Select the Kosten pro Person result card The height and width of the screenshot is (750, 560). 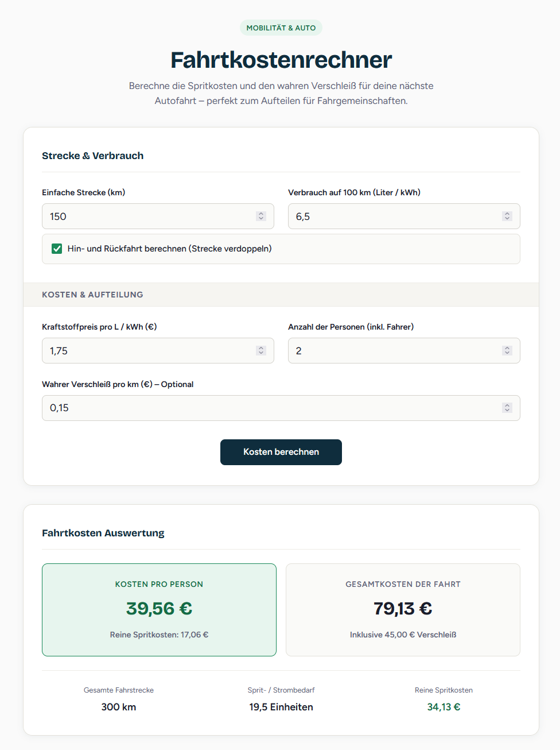point(159,609)
